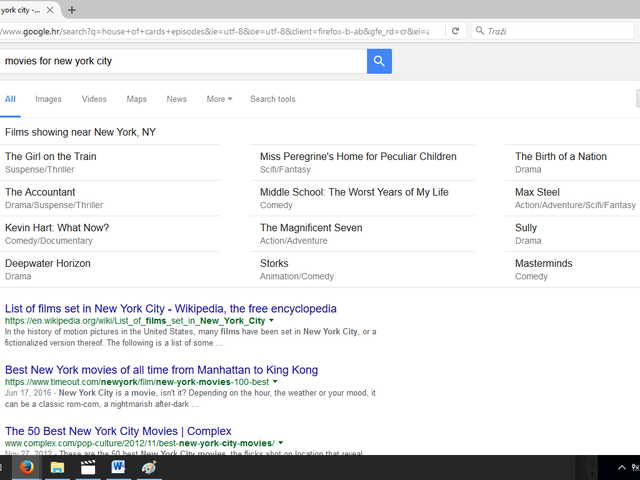Open Best New York movies of all time link

tap(161, 370)
